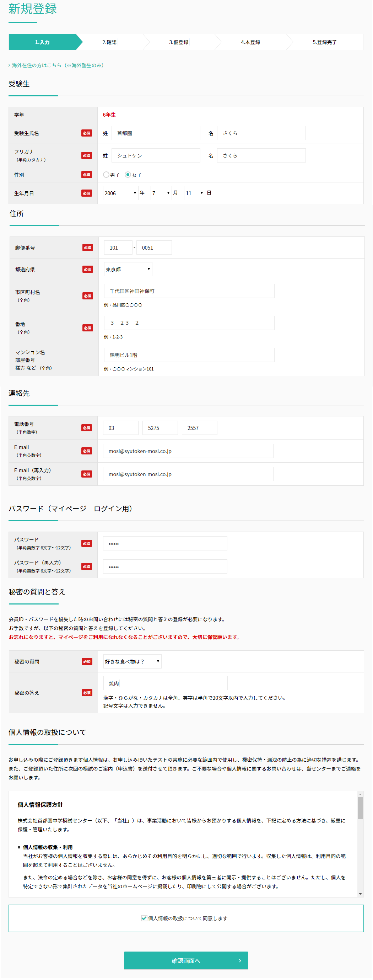
Task: Click the first E-mail input field
Action: click(x=188, y=451)
